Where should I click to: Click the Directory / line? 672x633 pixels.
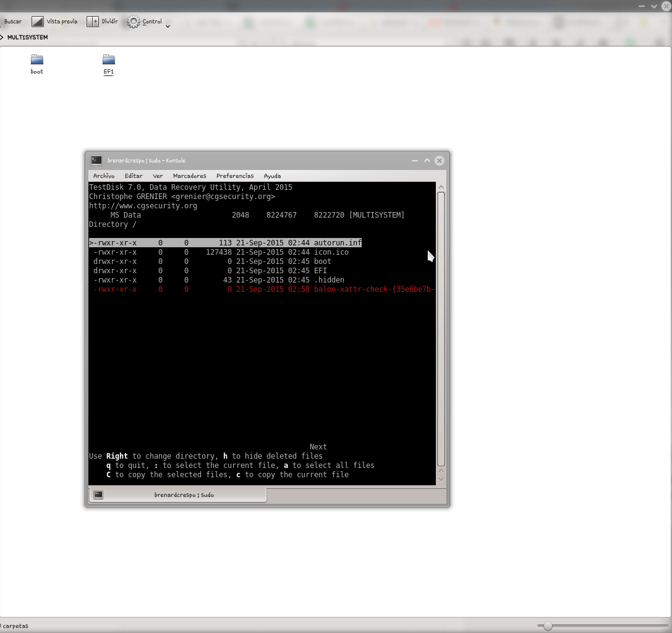(x=113, y=224)
